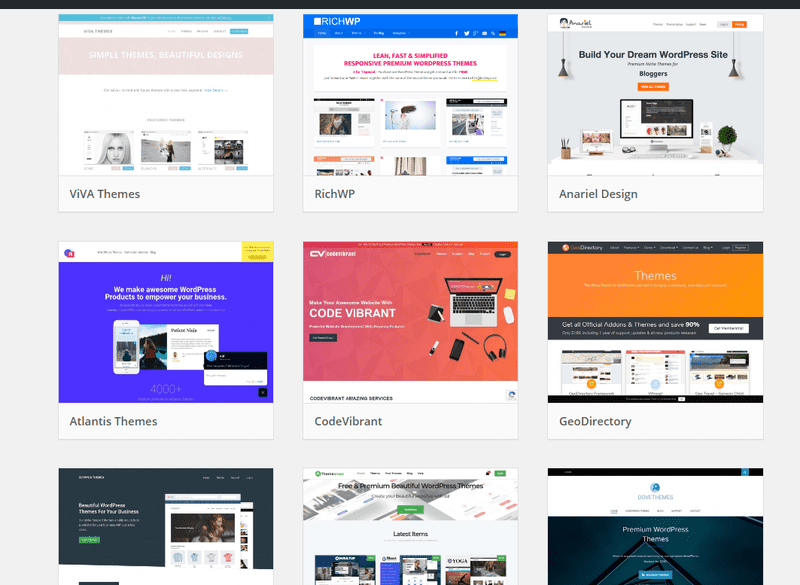Click the CodeVibrant card title
Screen dimensions: 800x585
[x=348, y=421]
